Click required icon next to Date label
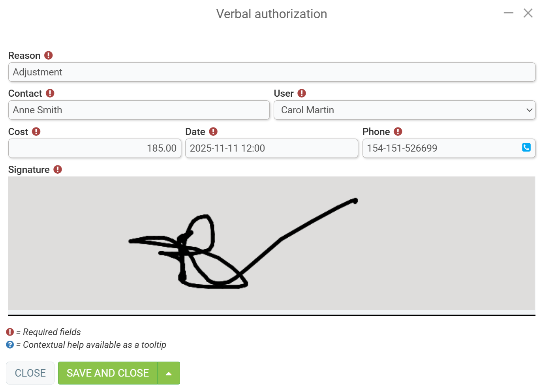This screenshot has width=541, height=392. tap(213, 131)
